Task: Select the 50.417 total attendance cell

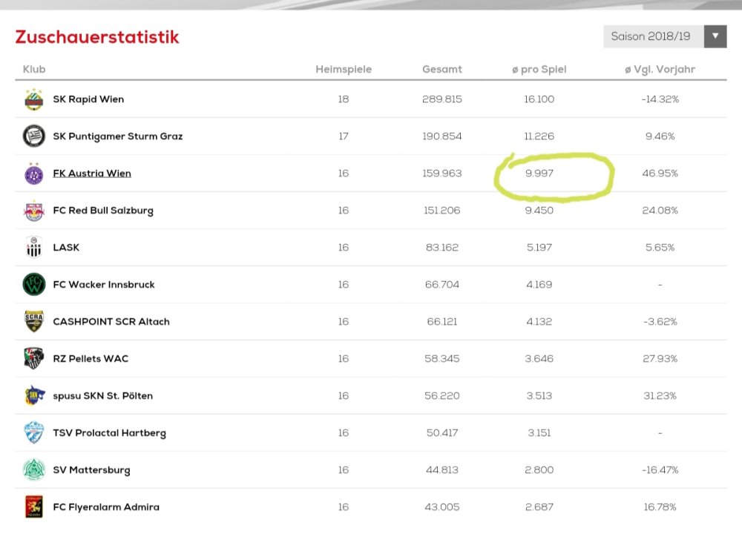Action: coord(442,432)
